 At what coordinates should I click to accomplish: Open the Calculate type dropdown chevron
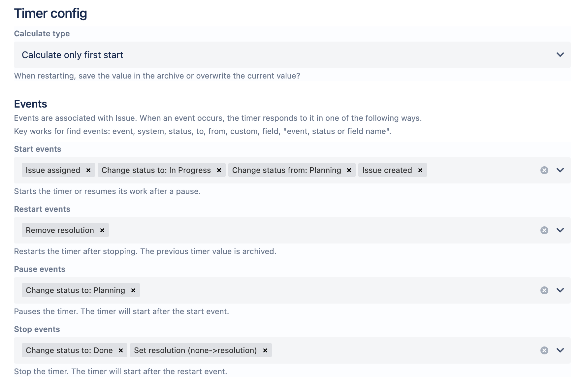click(560, 55)
